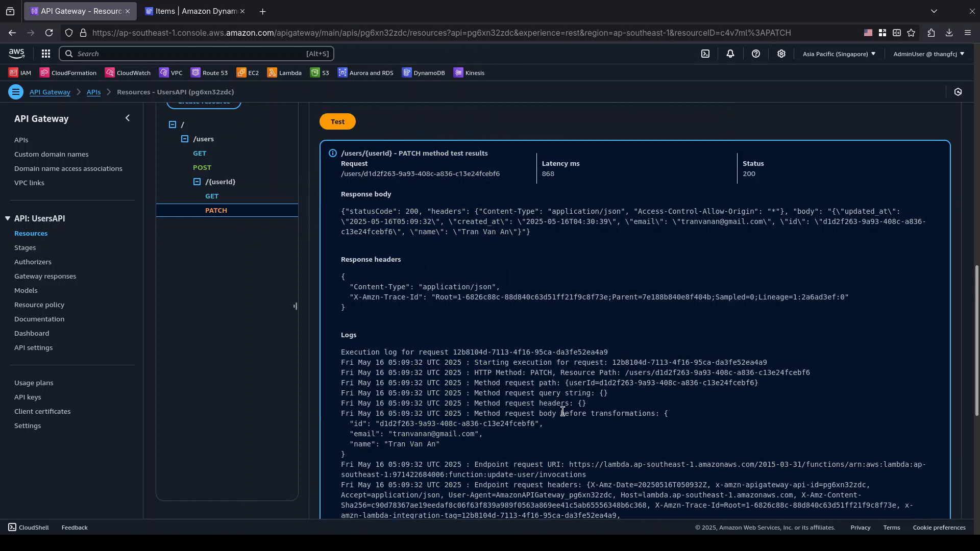Launch CloudShell from top navigation icon
This screenshot has height=551, width=980.
[x=705, y=54]
